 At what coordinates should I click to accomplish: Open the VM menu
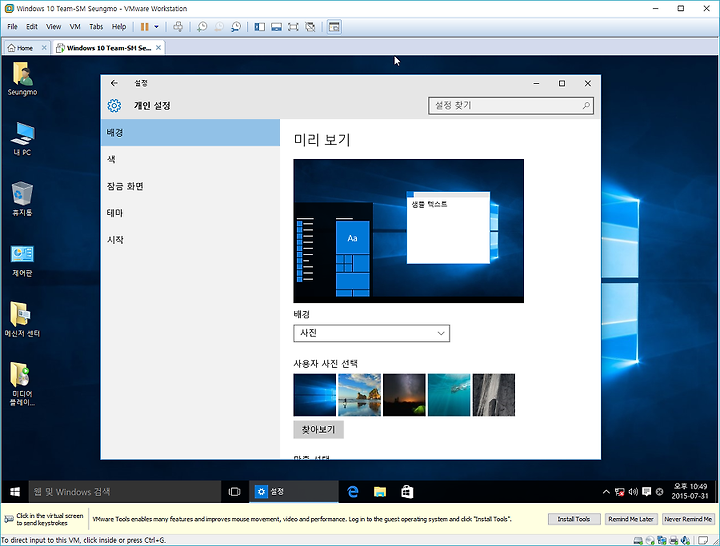coord(75,27)
